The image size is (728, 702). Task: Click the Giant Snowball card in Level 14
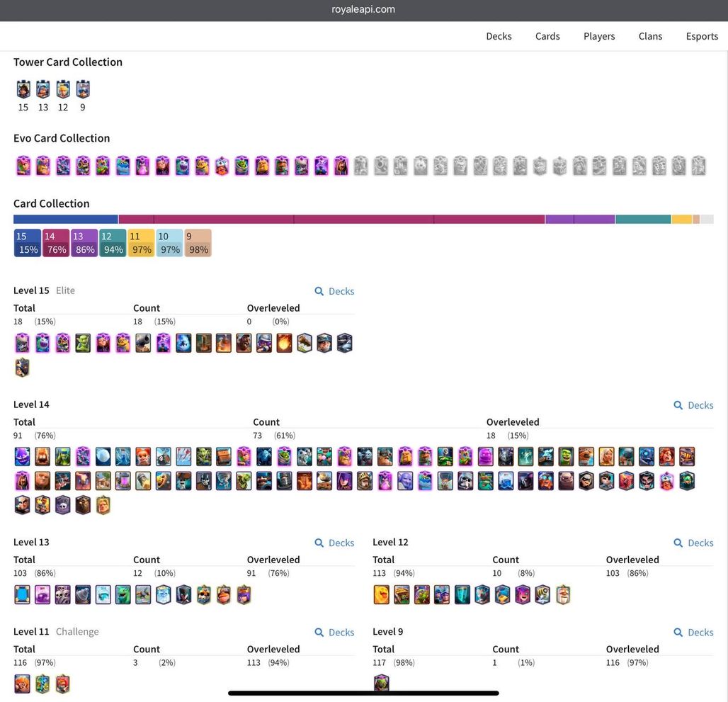click(x=103, y=457)
